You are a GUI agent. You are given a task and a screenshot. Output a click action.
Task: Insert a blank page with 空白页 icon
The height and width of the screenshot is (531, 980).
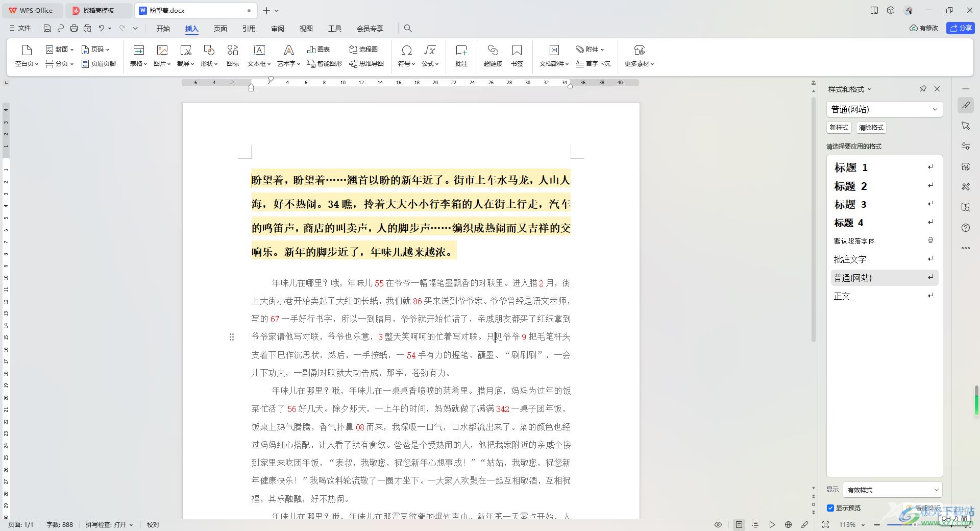coord(27,50)
